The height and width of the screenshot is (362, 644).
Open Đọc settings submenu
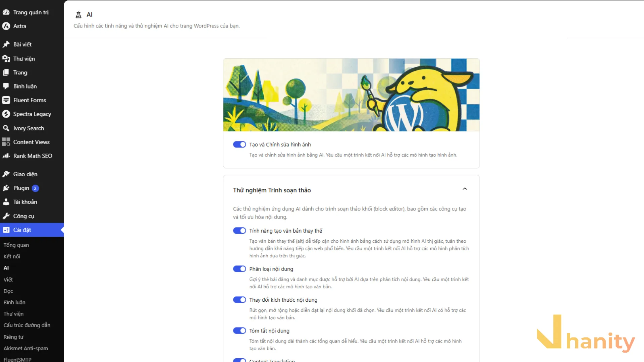point(8,291)
